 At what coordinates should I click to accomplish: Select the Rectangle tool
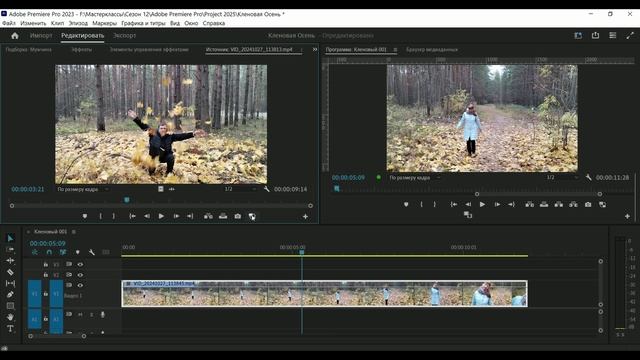click(x=10, y=306)
